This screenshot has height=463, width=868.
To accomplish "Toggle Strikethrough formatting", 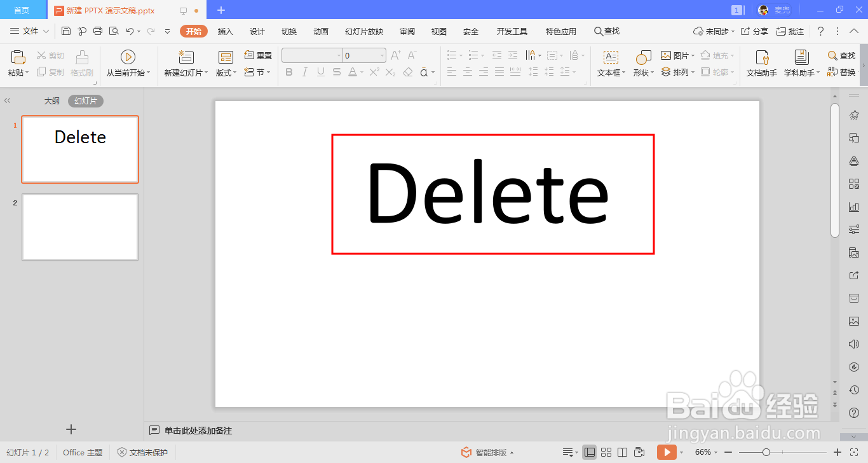I will (x=336, y=72).
